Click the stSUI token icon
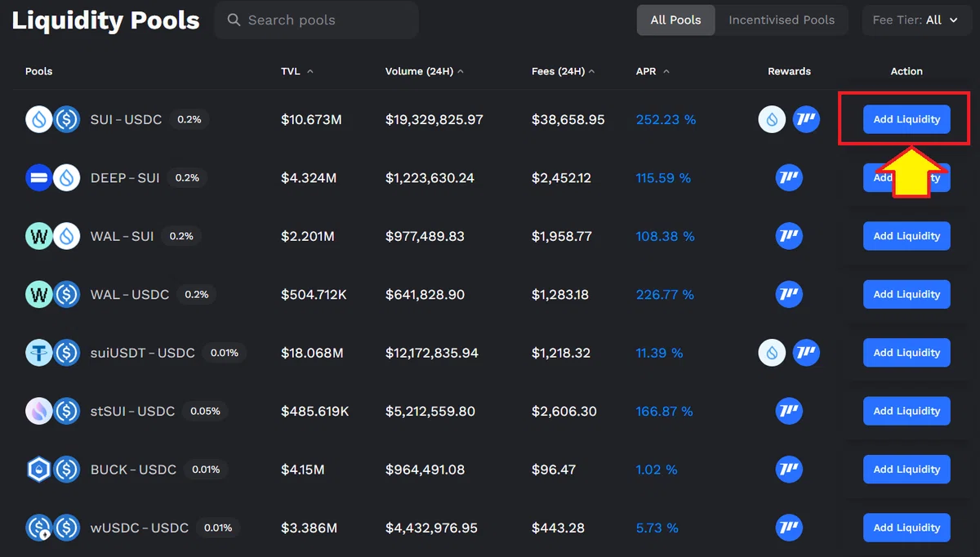 38,412
